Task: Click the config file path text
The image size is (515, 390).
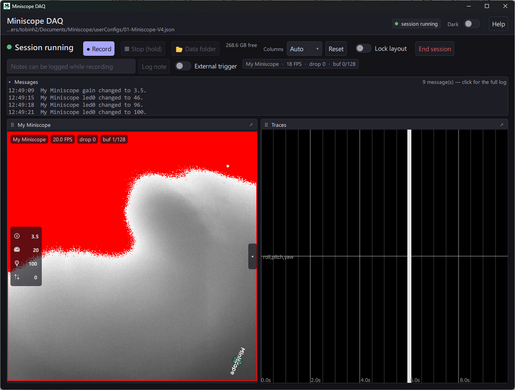Action: [91, 30]
